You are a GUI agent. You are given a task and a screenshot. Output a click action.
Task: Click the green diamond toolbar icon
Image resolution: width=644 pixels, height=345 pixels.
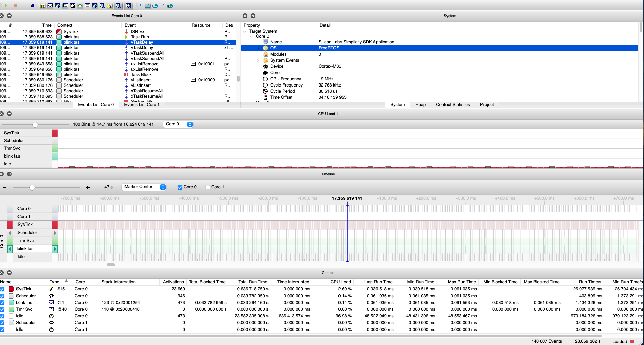[x=80, y=6]
